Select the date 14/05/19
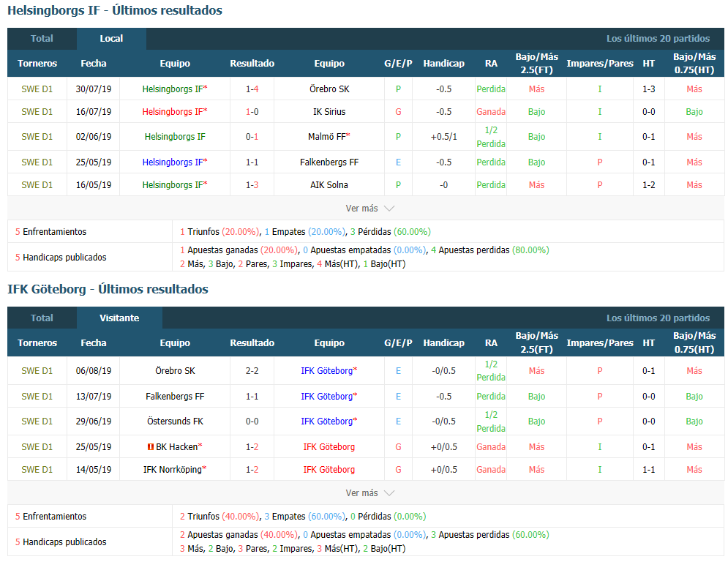728x562 pixels. (x=94, y=470)
